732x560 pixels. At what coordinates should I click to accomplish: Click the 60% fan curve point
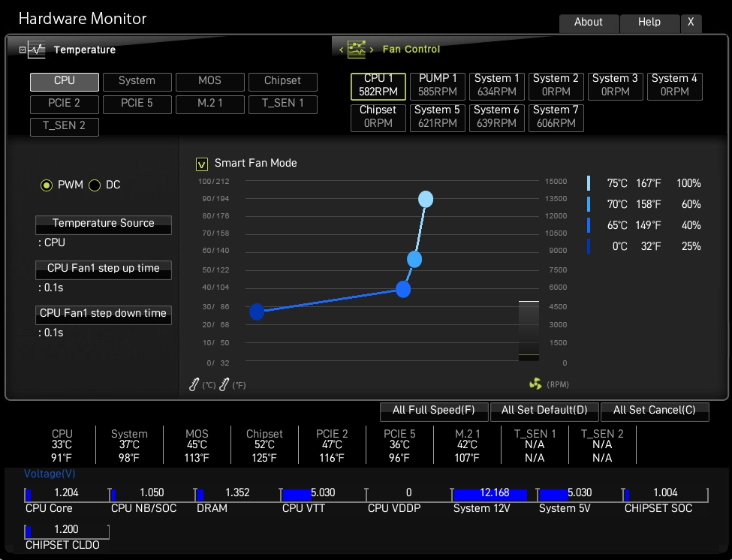[414, 260]
